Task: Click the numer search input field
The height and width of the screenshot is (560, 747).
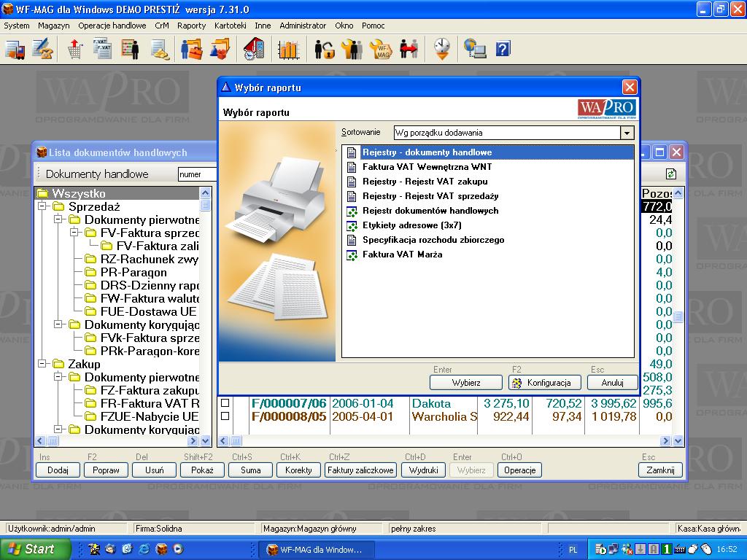Action: click(x=197, y=174)
